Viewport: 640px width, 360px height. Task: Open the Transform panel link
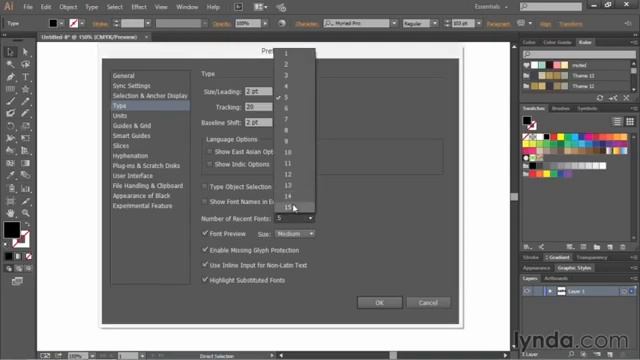[571, 24]
